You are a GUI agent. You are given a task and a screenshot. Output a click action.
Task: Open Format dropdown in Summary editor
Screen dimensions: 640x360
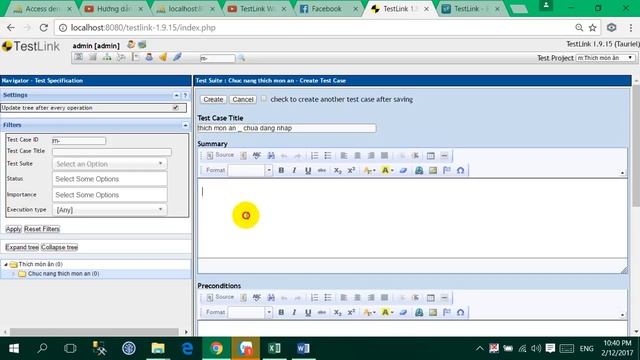point(250,170)
